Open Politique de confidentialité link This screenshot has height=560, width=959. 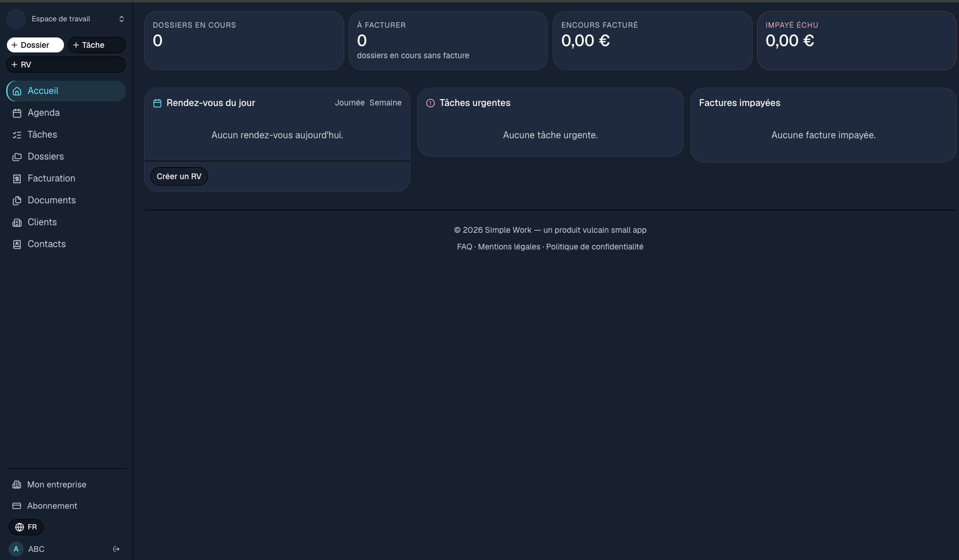coord(595,247)
